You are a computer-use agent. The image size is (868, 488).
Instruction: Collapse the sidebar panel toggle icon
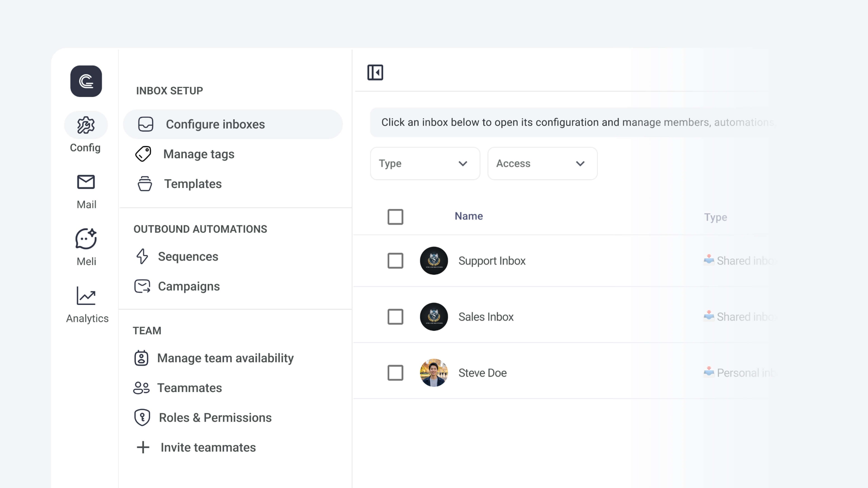[375, 72]
